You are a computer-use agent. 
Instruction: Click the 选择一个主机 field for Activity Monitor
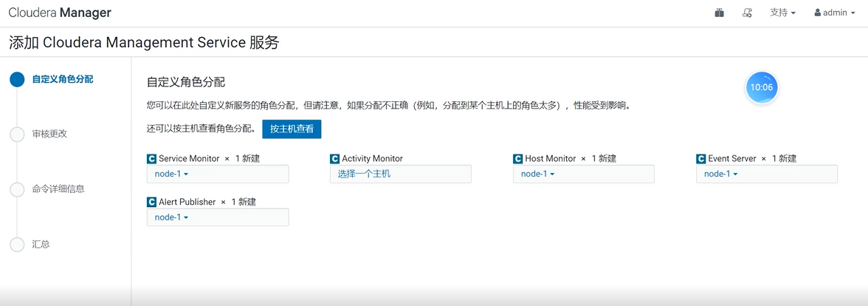[401, 174]
